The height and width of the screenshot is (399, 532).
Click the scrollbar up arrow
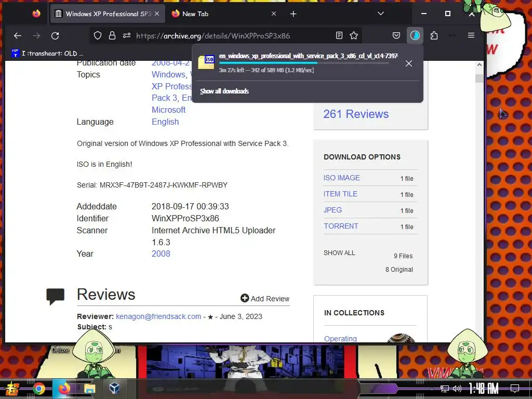(x=479, y=64)
